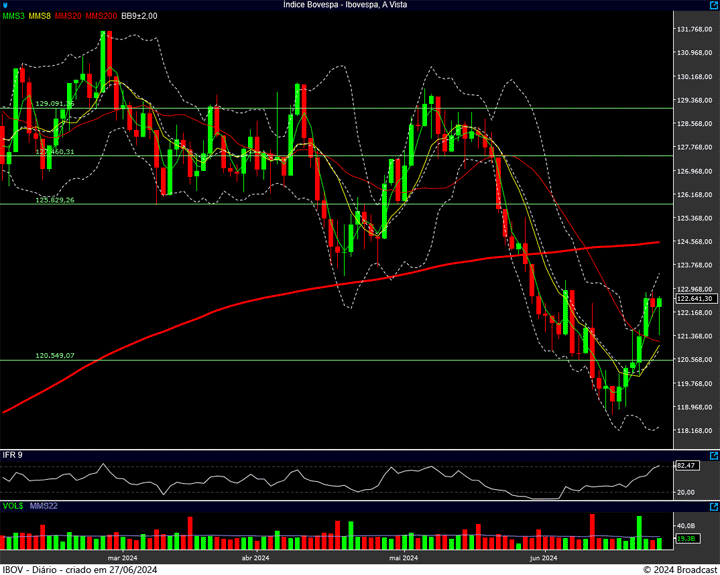Click the IFR value tag 82,47
This screenshot has height=575, width=720.
[x=686, y=466]
